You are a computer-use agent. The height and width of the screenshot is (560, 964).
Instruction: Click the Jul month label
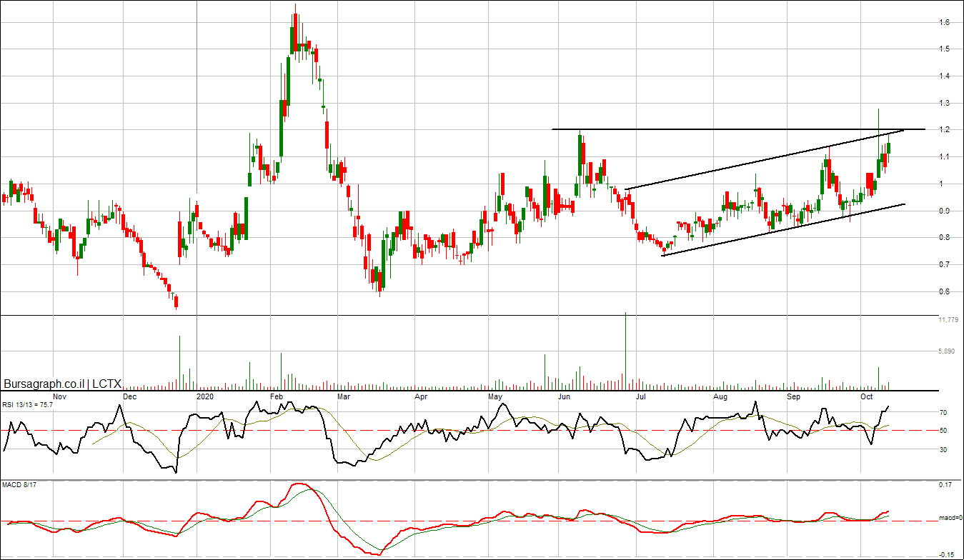[x=641, y=396]
